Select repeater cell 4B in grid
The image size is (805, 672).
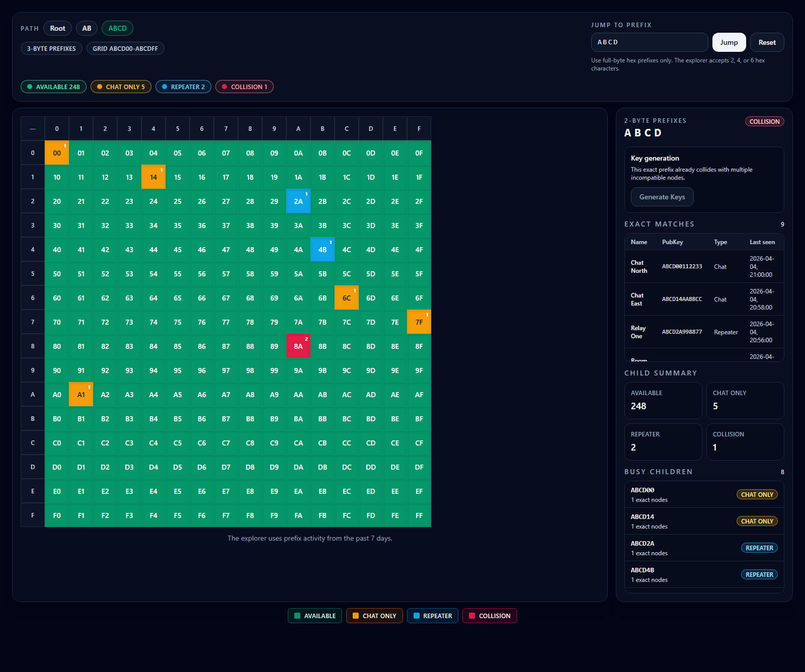pos(323,250)
